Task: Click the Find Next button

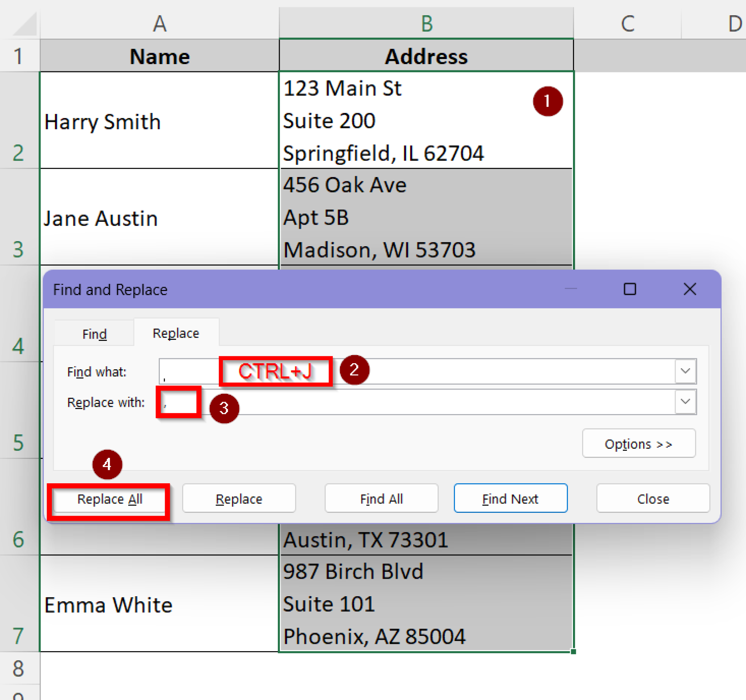Action: coord(510,499)
